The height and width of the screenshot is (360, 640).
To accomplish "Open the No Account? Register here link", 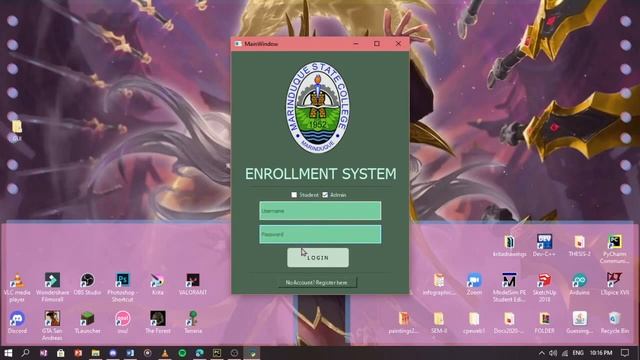I will pos(317,282).
